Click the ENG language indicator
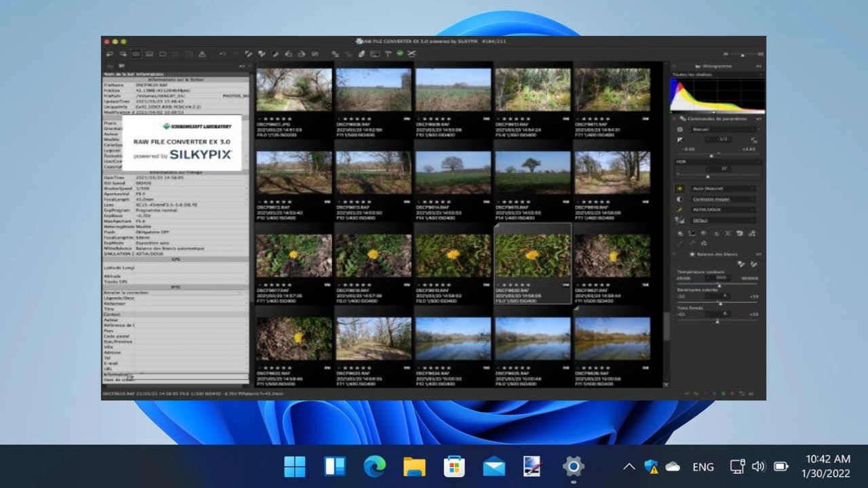This screenshot has height=488, width=868. (x=703, y=466)
